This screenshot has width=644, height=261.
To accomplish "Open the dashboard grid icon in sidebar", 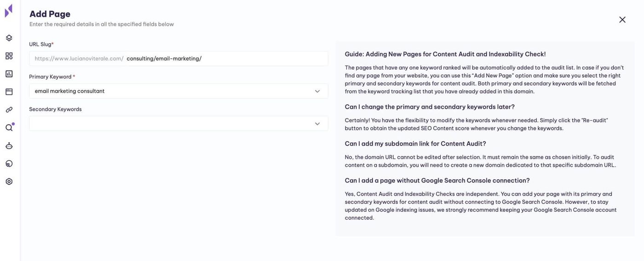I will 9,56.
